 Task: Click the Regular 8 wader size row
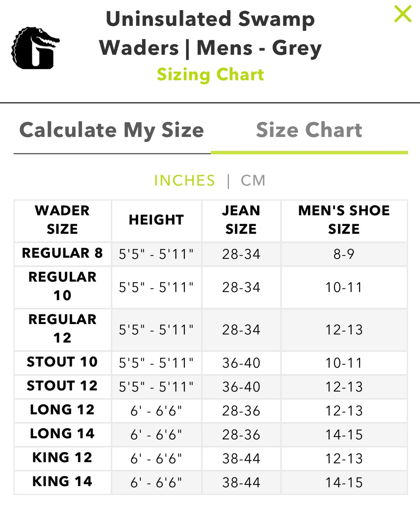[x=63, y=253]
